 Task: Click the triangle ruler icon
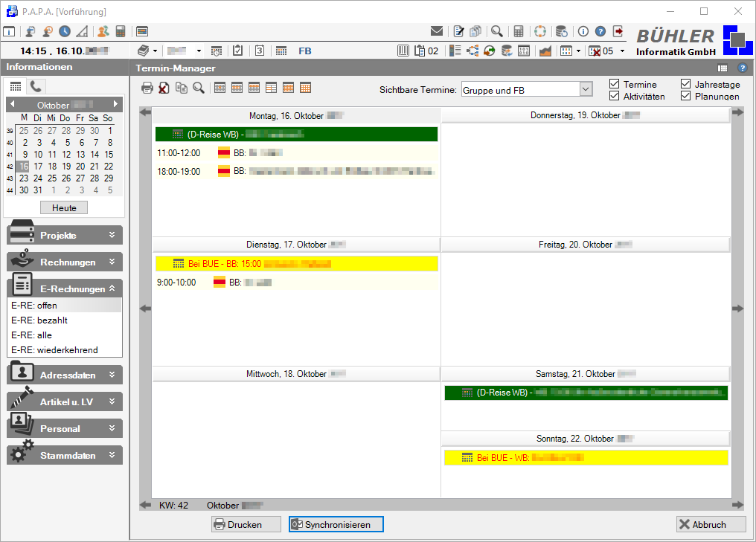83,31
